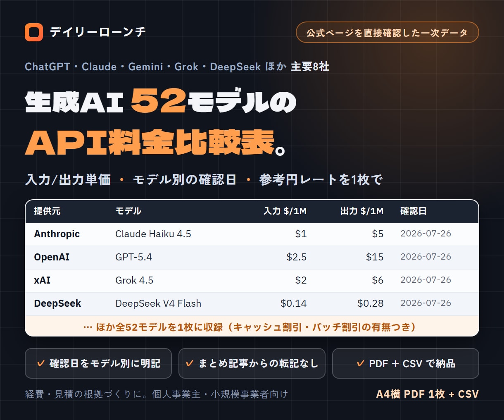
Task: Click the モデル別の確認日 subtitle text
Action: click(x=185, y=180)
